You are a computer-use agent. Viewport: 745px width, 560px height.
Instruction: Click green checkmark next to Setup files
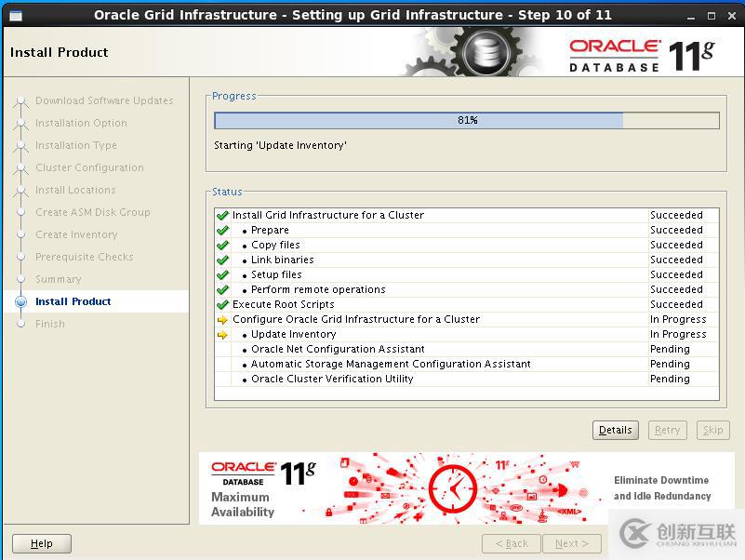(x=222, y=274)
